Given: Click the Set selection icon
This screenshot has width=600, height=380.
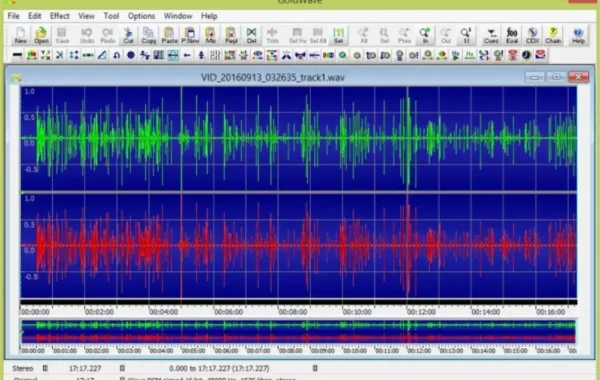Looking at the screenshot, I should pos(338,36).
